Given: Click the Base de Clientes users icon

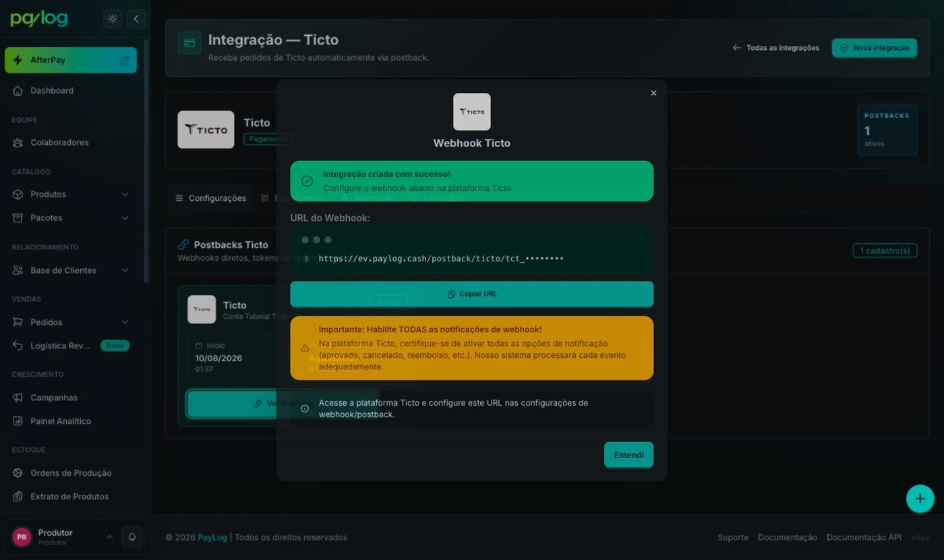Looking at the screenshot, I should [x=18, y=270].
